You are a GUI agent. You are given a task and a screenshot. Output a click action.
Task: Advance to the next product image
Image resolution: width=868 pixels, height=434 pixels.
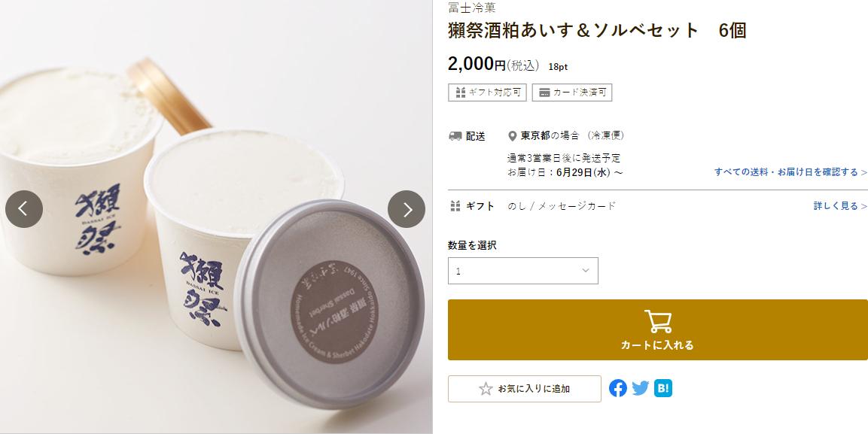coord(407,209)
